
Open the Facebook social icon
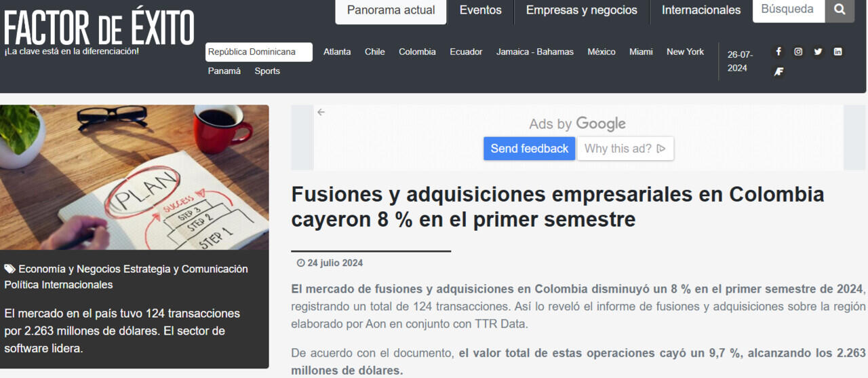pyautogui.click(x=778, y=52)
